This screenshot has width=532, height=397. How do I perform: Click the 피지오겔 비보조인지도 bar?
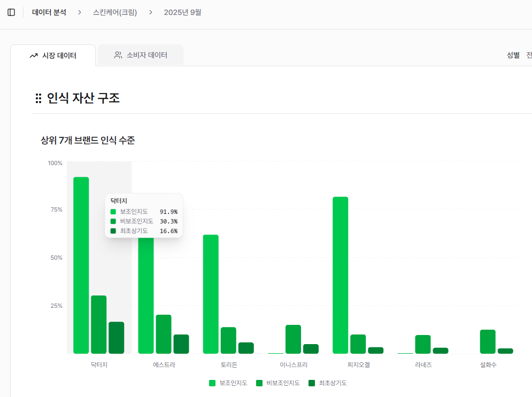click(358, 344)
